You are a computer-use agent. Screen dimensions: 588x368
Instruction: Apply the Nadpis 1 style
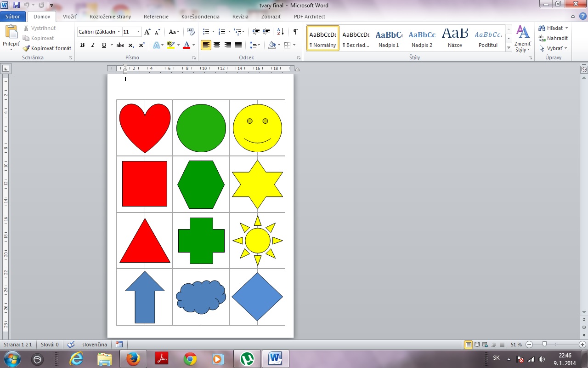[x=389, y=38]
